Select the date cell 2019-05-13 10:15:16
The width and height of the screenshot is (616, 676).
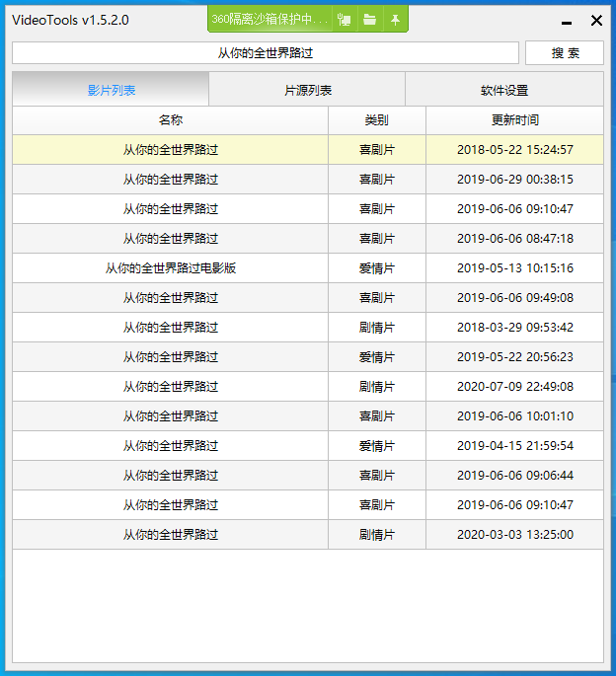coord(515,268)
